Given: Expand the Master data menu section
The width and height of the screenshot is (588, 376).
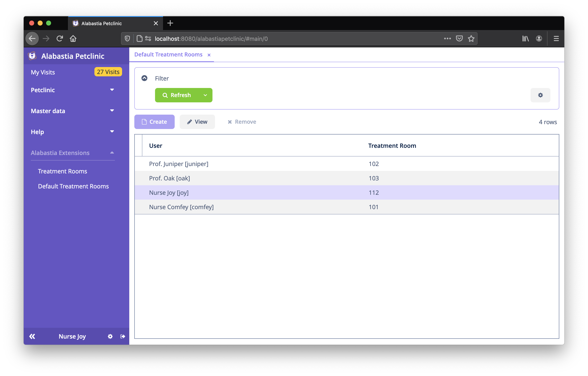Looking at the screenshot, I should pyautogui.click(x=72, y=111).
